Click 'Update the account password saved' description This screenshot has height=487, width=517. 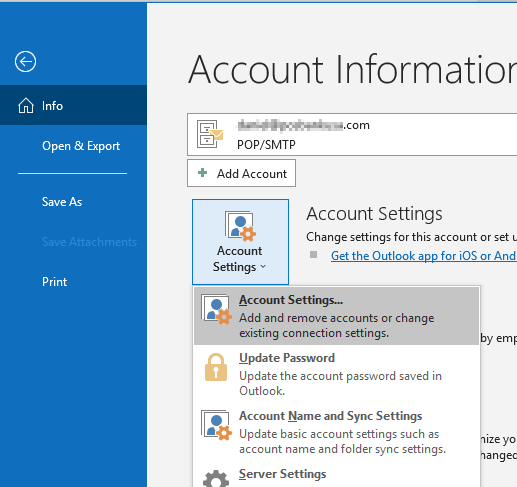coord(340,383)
